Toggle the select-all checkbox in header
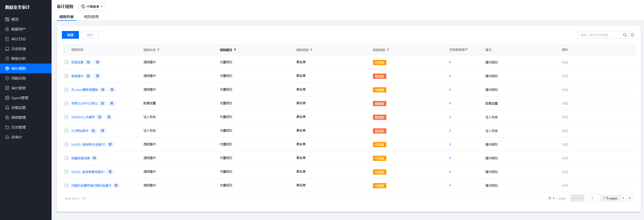644x220 pixels. tap(67, 50)
